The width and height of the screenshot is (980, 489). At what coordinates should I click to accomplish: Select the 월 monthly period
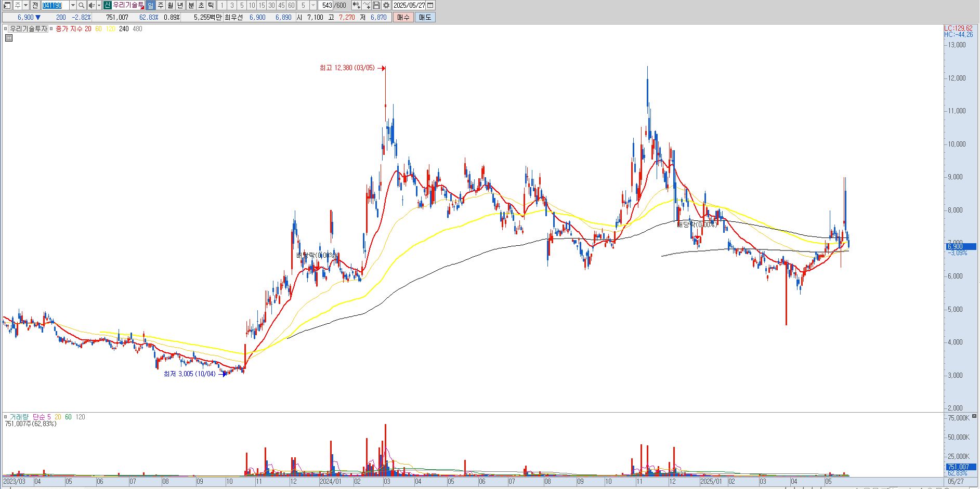(x=170, y=5)
